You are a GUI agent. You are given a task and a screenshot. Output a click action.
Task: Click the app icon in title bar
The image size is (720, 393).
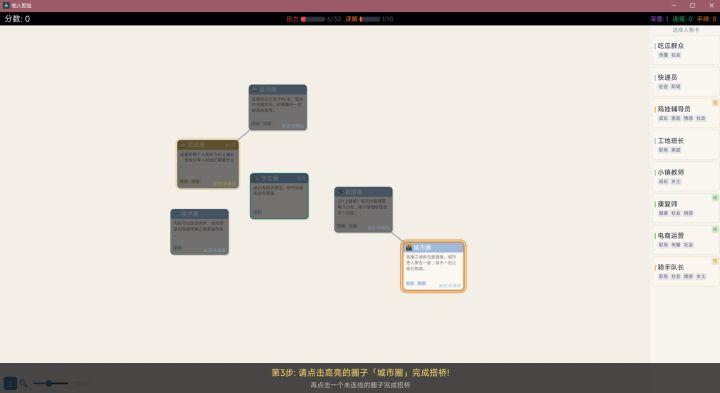click(x=6, y=6)
